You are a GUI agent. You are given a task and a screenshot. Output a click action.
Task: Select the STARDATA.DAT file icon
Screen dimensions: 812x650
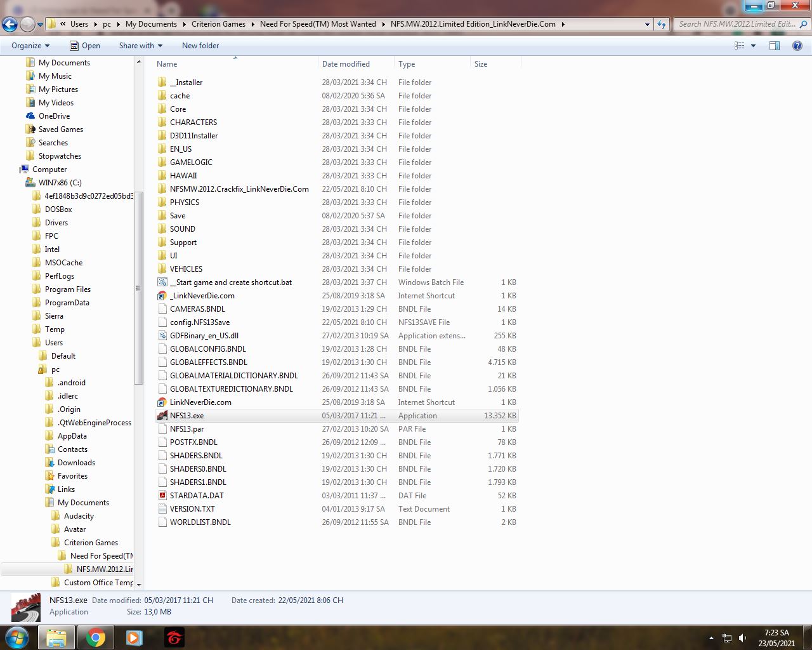click(162, 496)
